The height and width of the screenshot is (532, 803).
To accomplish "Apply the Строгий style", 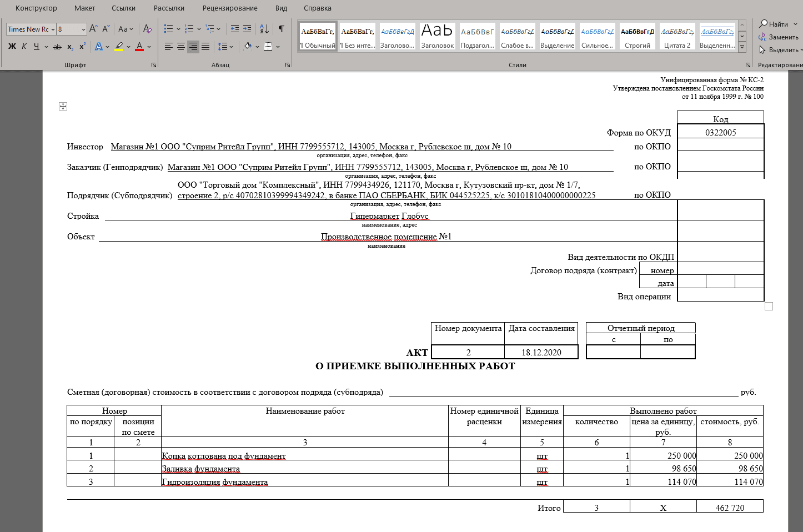I will [x=638, y=37].
